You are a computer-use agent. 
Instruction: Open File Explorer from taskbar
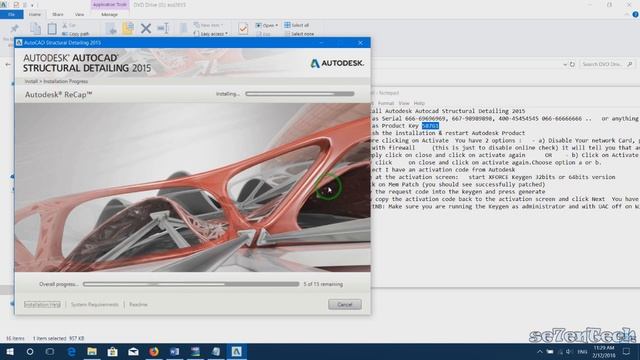tap(92, 351)
